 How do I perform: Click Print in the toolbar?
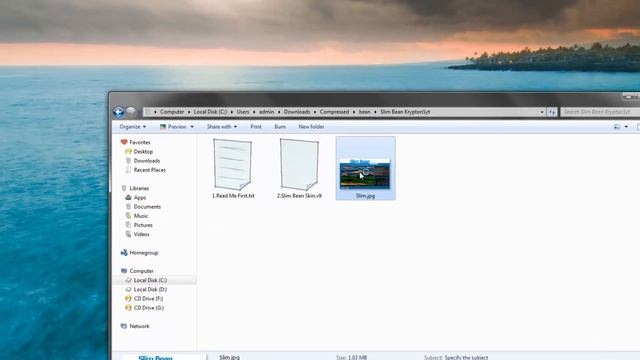pos(256,127)
